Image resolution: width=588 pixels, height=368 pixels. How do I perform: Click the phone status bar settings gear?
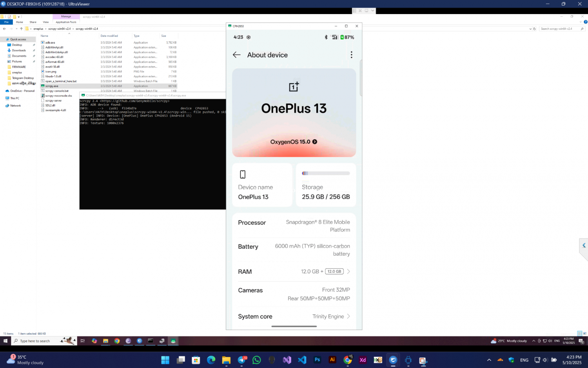pos(249,37)
